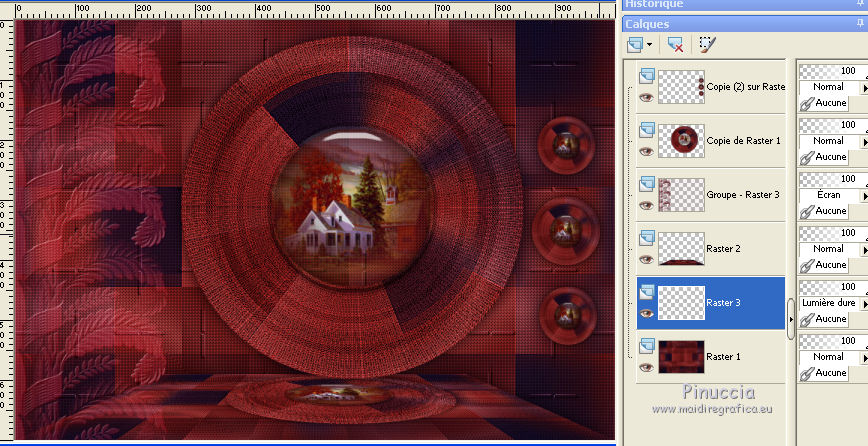Adjust opacity slider of Copie de Raster 1
The width and height of the screenshot is (868, 446).
[834, 125]
